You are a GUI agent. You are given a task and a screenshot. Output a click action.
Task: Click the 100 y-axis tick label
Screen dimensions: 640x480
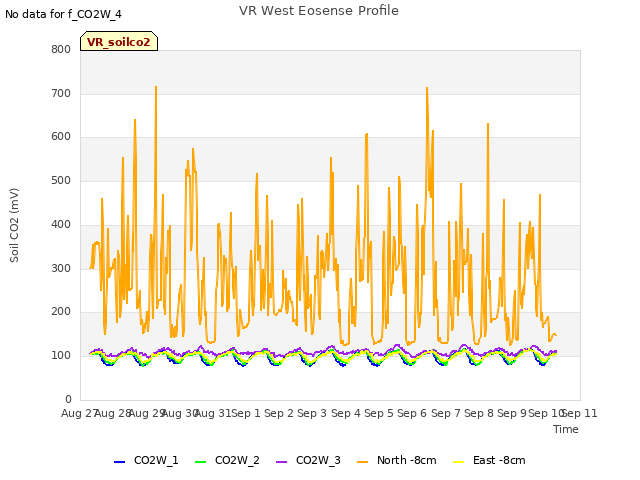click(61, 356)
